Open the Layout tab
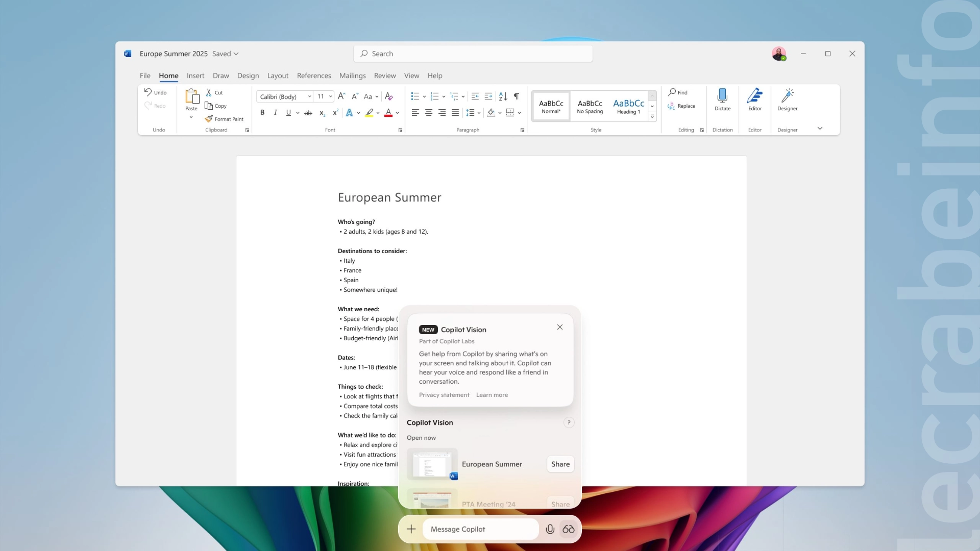Viewport: 980px width, 551px height. point(278,76)
